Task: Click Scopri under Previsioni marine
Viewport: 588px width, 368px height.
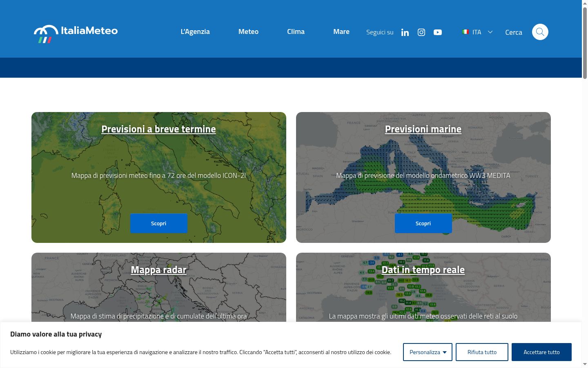Action: 423,223
